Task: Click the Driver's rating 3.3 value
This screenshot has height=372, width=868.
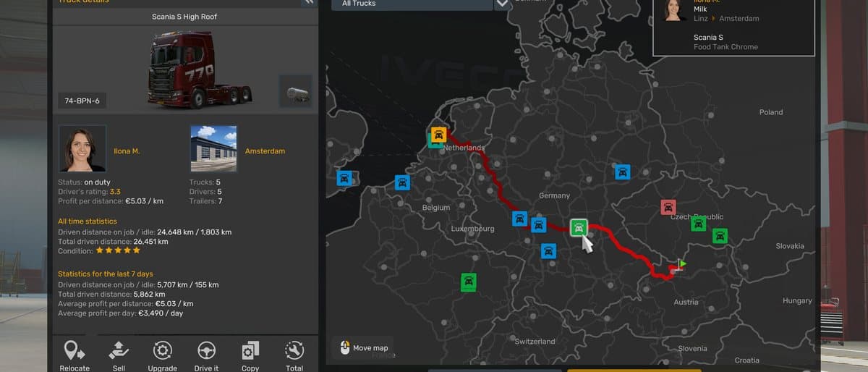Action: coord(115,192)
